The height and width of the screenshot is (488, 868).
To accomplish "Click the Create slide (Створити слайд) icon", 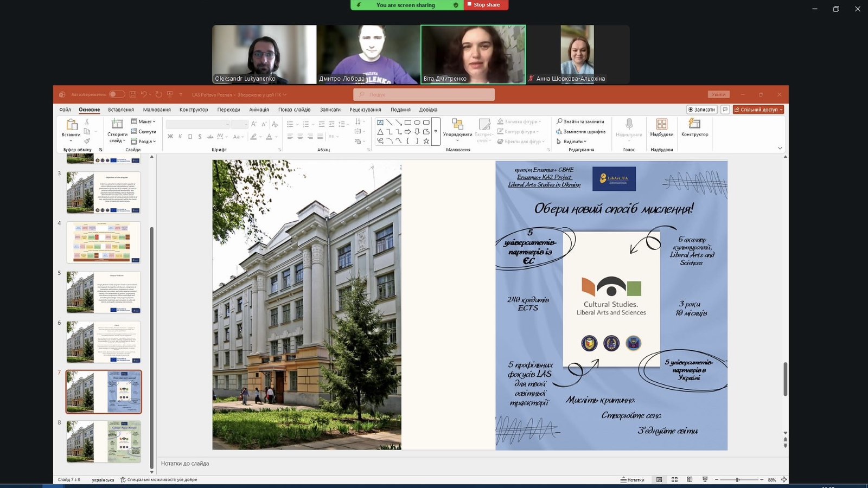I will point(117,126).
